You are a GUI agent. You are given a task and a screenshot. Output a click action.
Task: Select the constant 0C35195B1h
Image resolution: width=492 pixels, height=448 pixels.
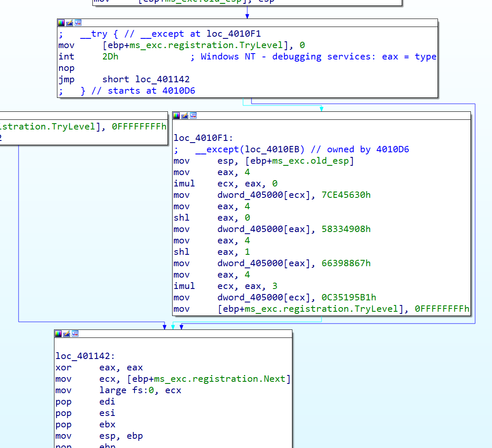click(349, 297)
